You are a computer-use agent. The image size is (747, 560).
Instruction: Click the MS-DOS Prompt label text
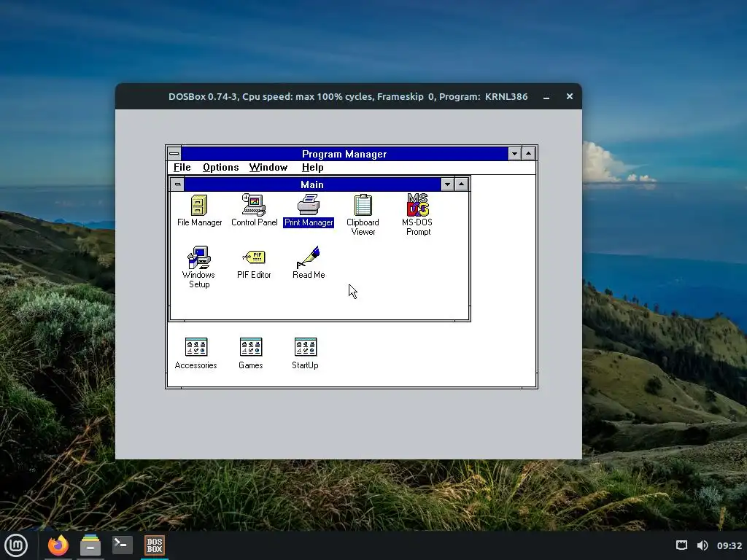pos(417,227)
